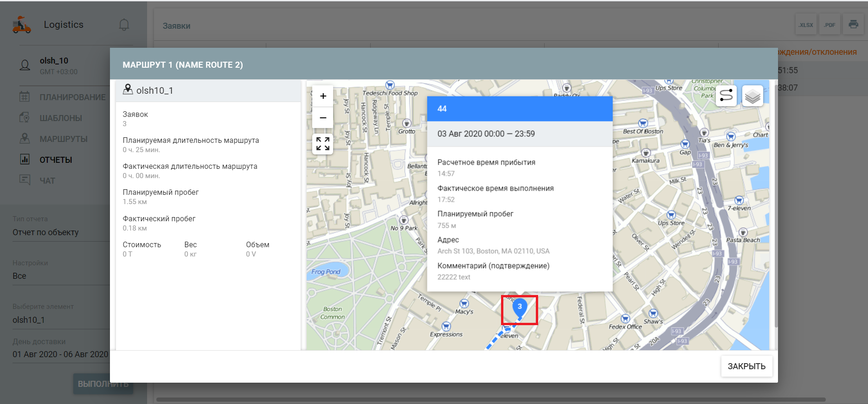Open the ПЛАНИРОВАНИЕ menu section
Screen dimensions: 868x404
pyautogui.click(x=72, y=97)
